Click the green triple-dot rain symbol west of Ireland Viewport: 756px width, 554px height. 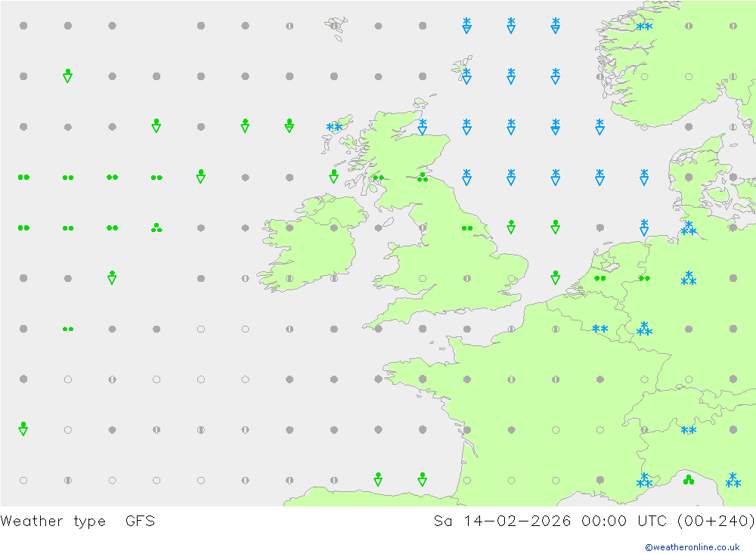click(156, 227)
